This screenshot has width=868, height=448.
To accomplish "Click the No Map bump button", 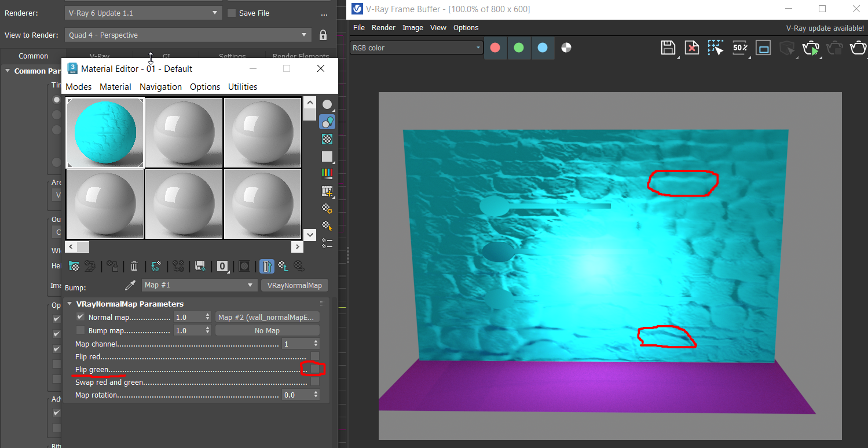I will [267, 330].
